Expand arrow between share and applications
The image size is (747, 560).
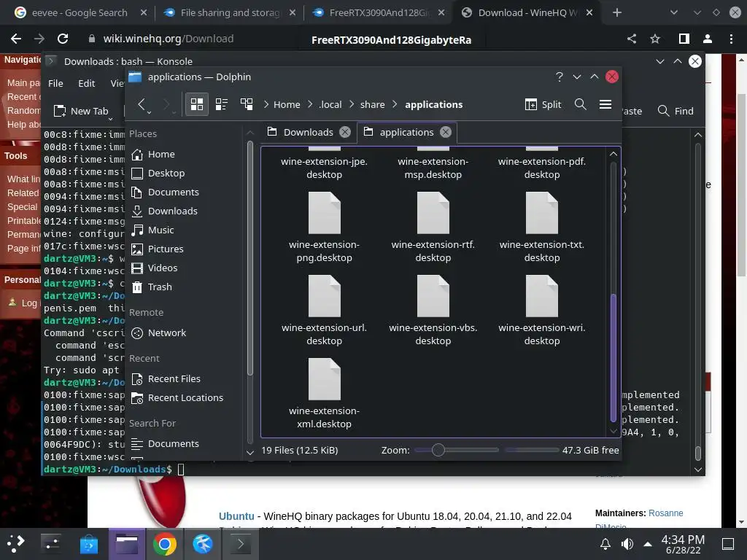point(395,105)
